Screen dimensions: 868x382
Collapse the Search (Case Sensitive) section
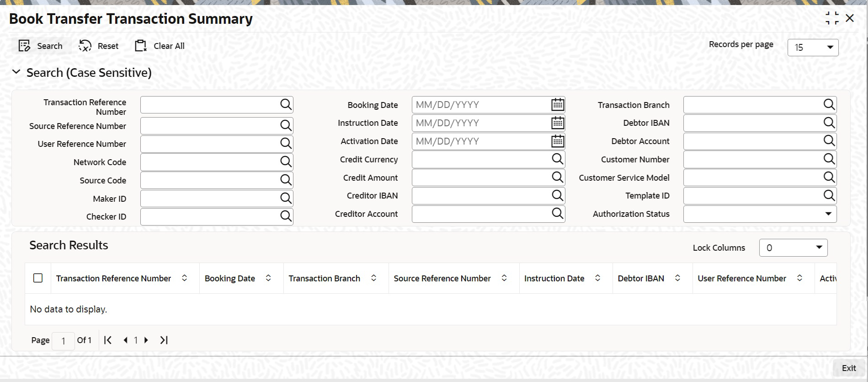pyautogui.click(x=16, y=72)
